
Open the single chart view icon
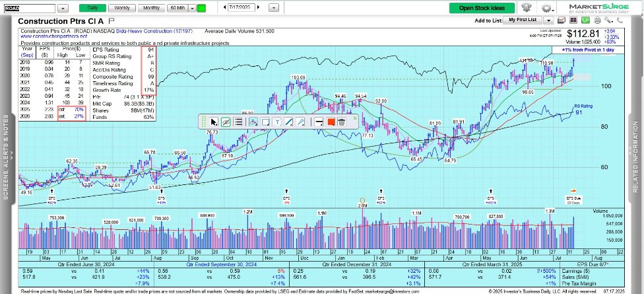coord(562,20)
